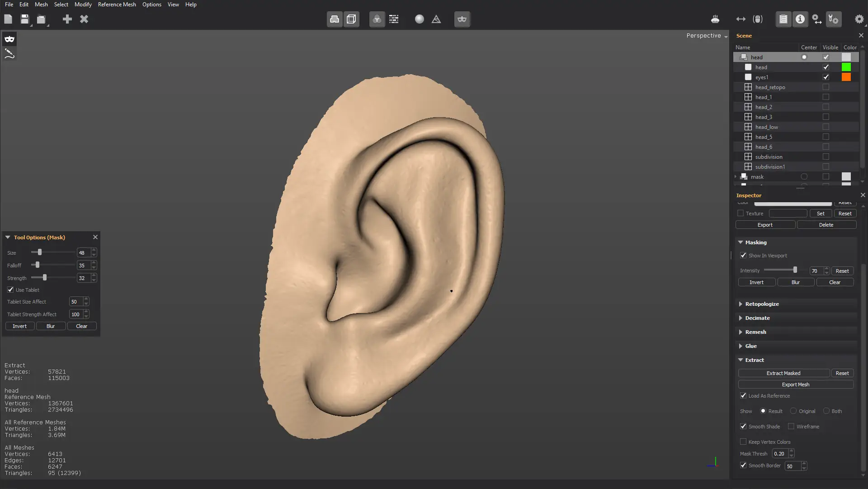
Task: Drag the Masking Intensity slider
Action: point(795,271)
